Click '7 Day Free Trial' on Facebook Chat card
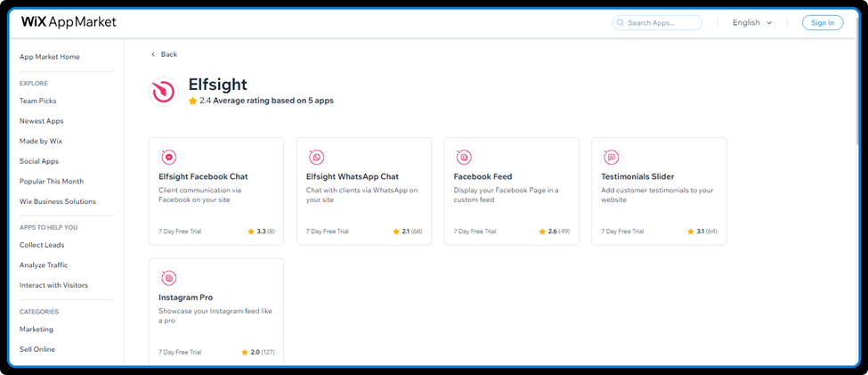The height and width of the screenshot is (375, 868). pyautogui.click(x=180, y=232)
